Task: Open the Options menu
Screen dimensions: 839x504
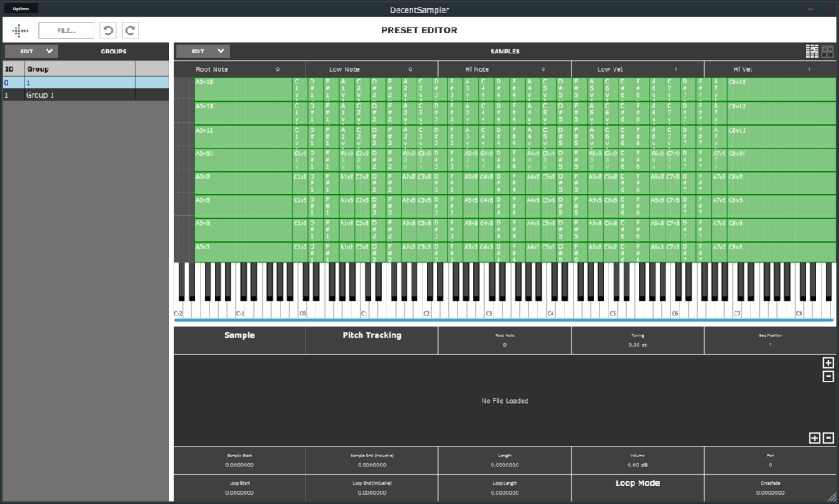Action: (x=21, y=8)
